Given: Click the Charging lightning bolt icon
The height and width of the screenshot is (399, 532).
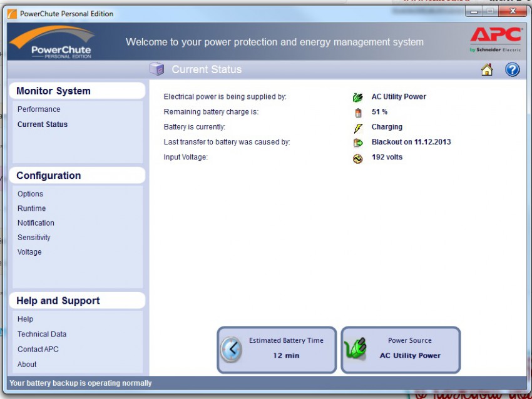Looking at the screenshot, I should pos(358,128).
